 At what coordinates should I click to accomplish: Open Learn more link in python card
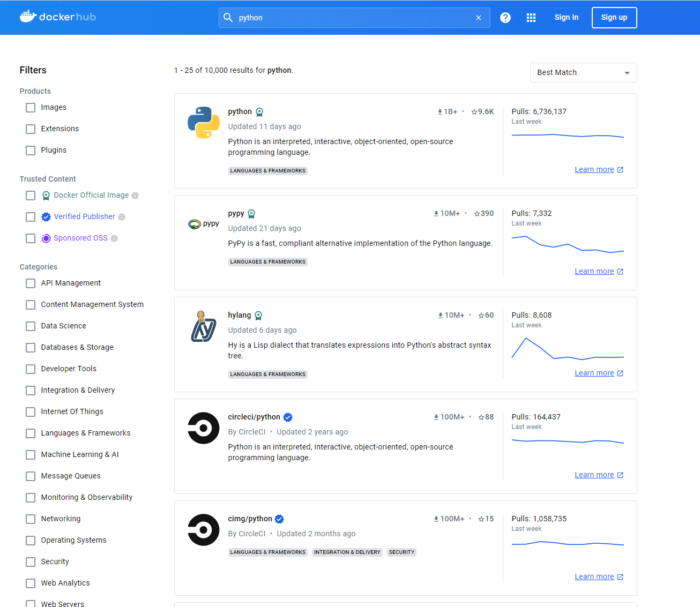594,170
